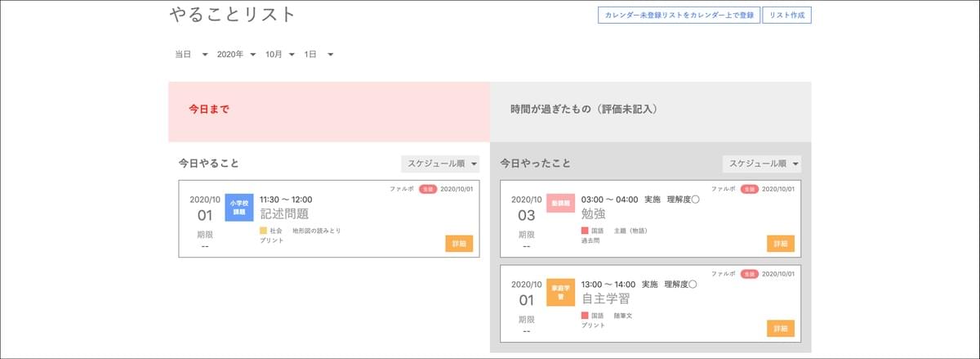Image resolution: width=980 pixels, height=359 pixels.
Task: Open the 2020年 year dropdown
Action: [237, 55]
